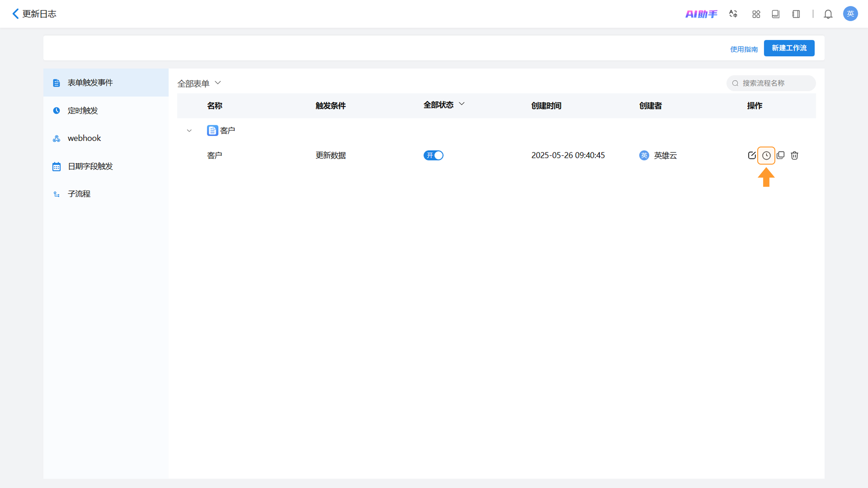
Task: Turn off the 客户 workflow switch
Action: click(x=433, y=155)
